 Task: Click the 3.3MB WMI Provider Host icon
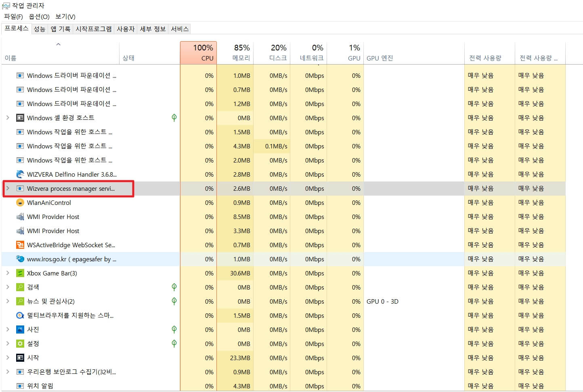click(x=20, y=231)
